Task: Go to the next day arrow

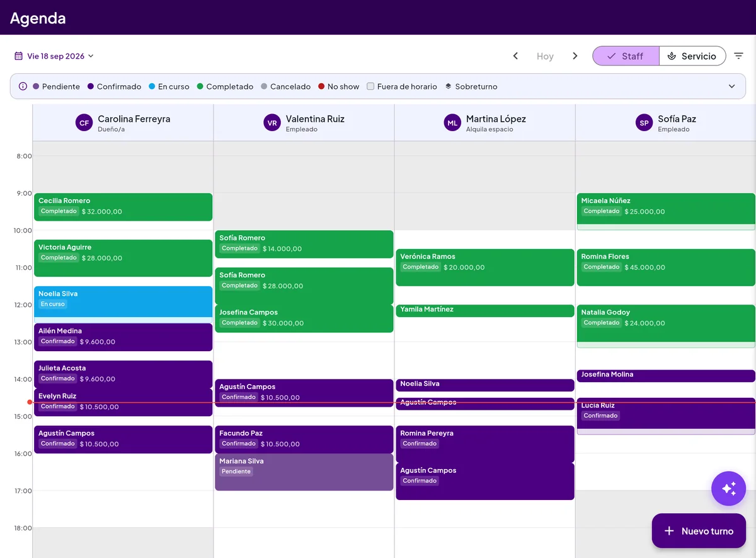Action: [x=575, y=56]
